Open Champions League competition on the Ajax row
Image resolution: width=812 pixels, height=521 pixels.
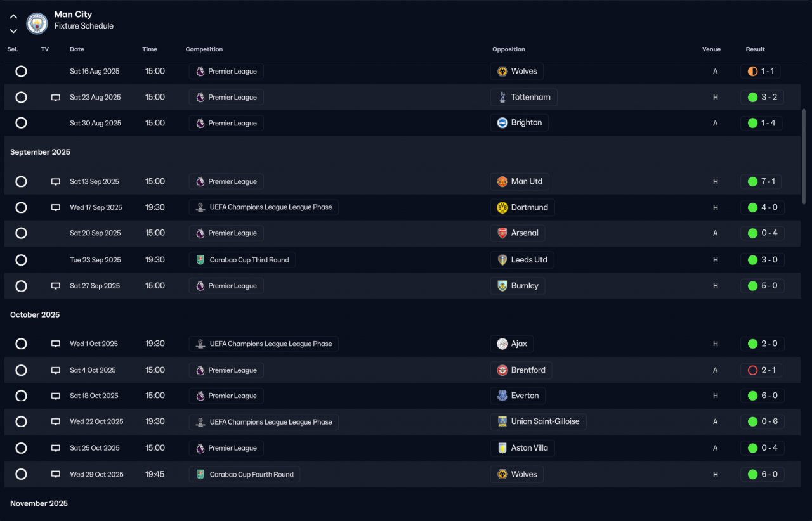[264, 344]
